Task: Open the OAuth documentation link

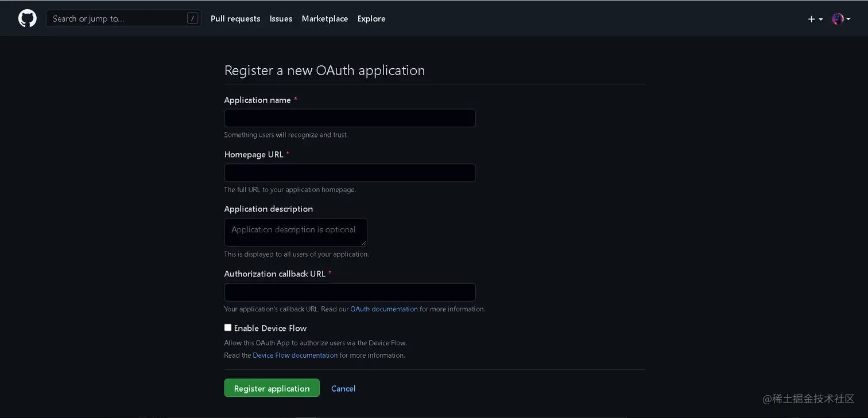Action: (x=384, y=309)
